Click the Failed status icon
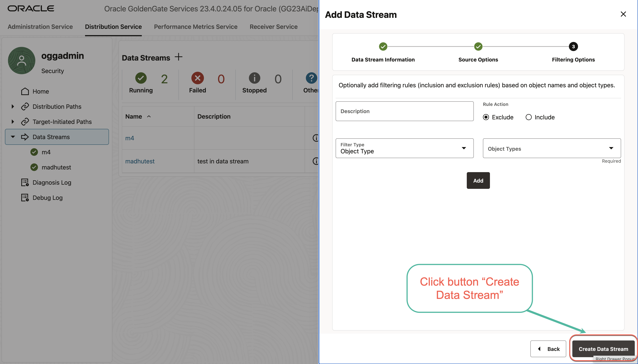Image resolution: width=638 pixels, height=364 pixels. coord(197,78)
